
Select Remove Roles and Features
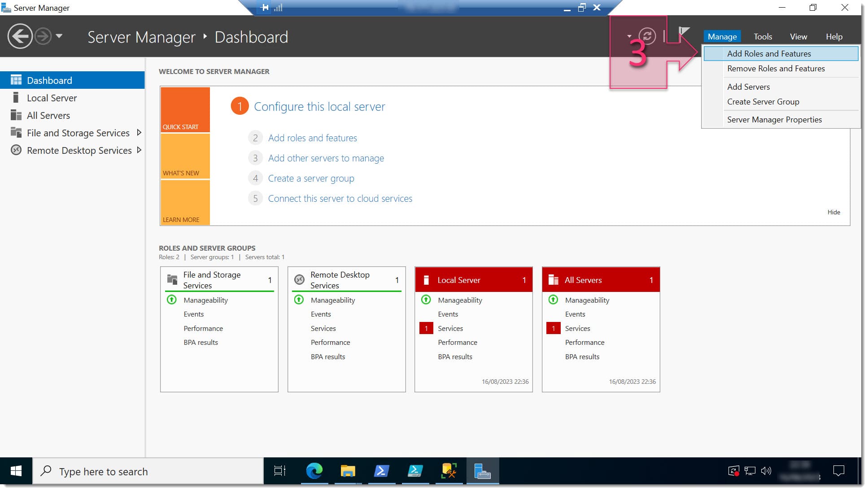click(x=781, y=69)
